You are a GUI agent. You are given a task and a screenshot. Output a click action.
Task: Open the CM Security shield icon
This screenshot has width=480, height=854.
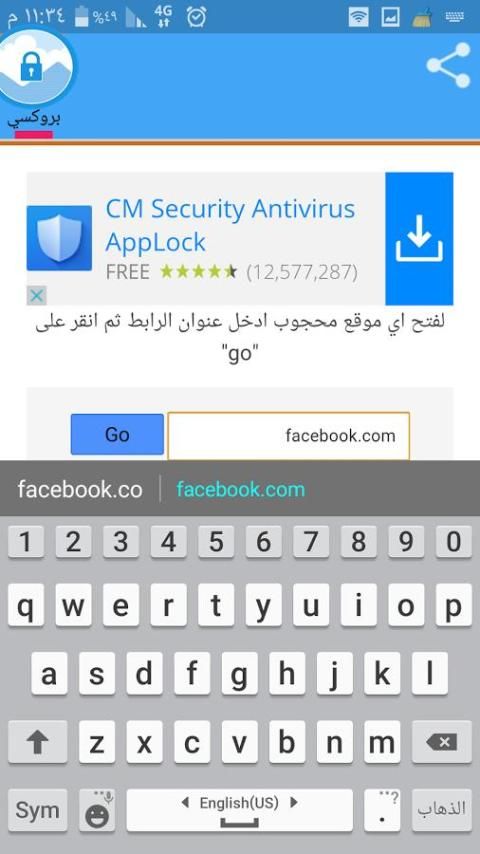(59, 237)
